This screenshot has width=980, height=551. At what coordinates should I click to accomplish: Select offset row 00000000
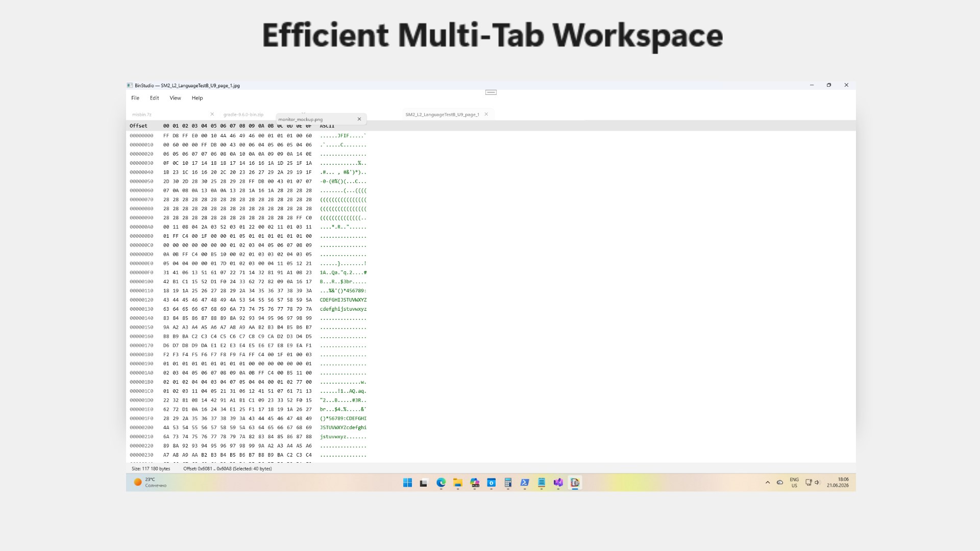[x=141, y=136]
